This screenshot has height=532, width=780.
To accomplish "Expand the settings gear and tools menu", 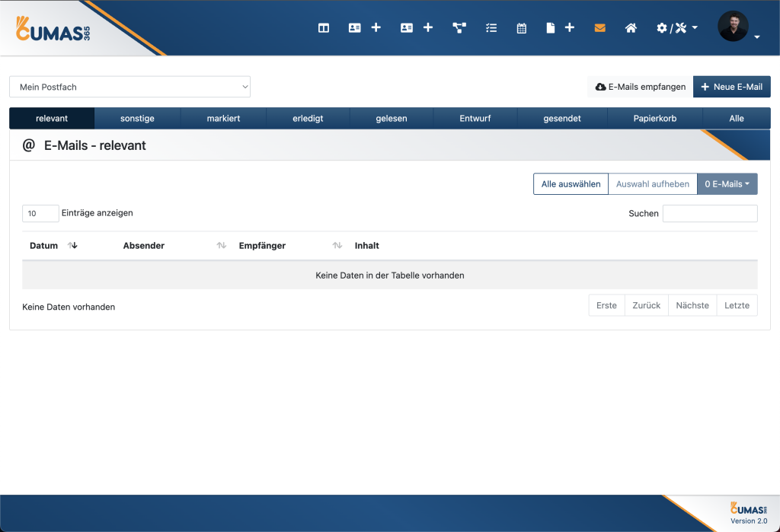I will click(x=676, y=28).
